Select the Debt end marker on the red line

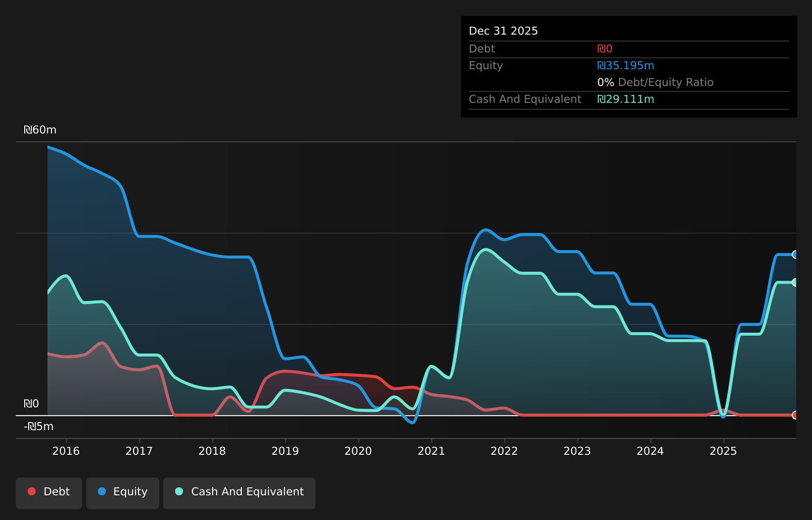(795, 415)
